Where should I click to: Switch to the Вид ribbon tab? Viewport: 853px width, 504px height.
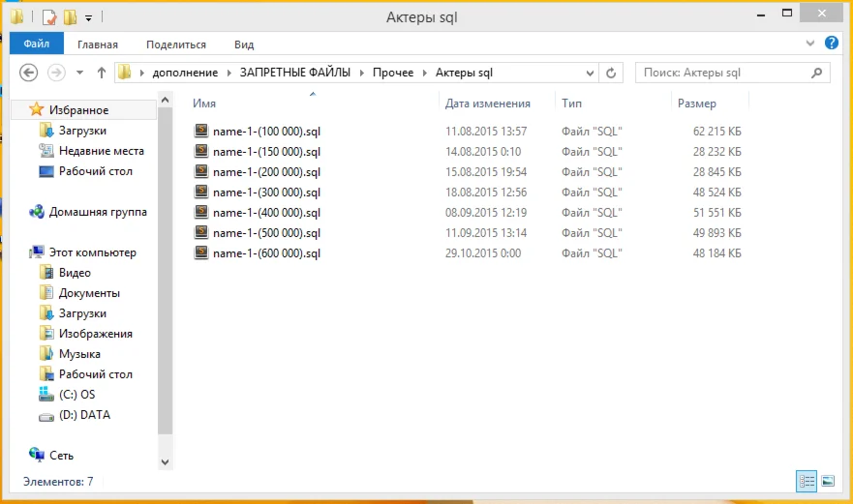(x=244, y=44)
